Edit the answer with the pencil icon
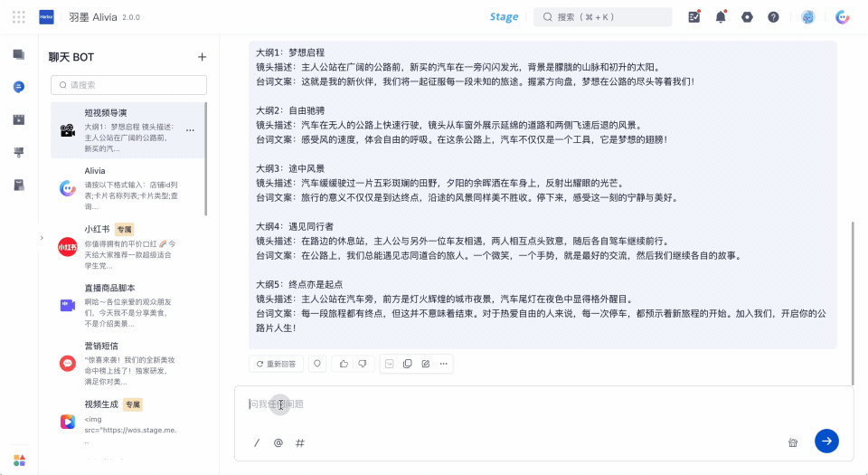This screenshot has height=475, width=868. (426, 364)
